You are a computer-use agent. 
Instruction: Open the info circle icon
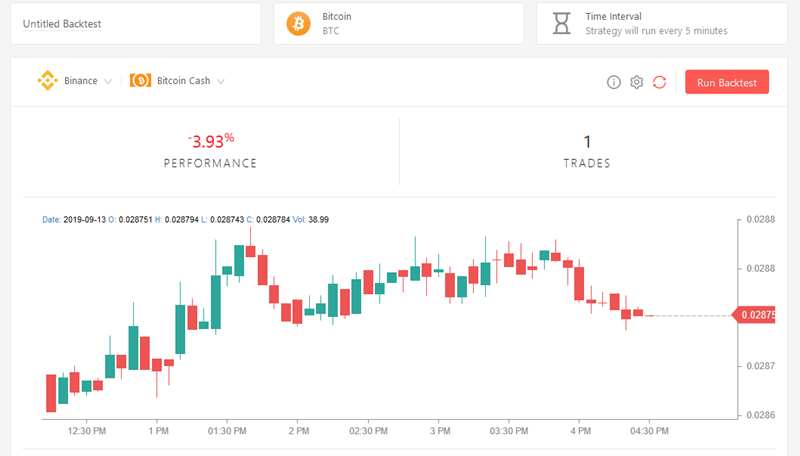coord(614,82)
